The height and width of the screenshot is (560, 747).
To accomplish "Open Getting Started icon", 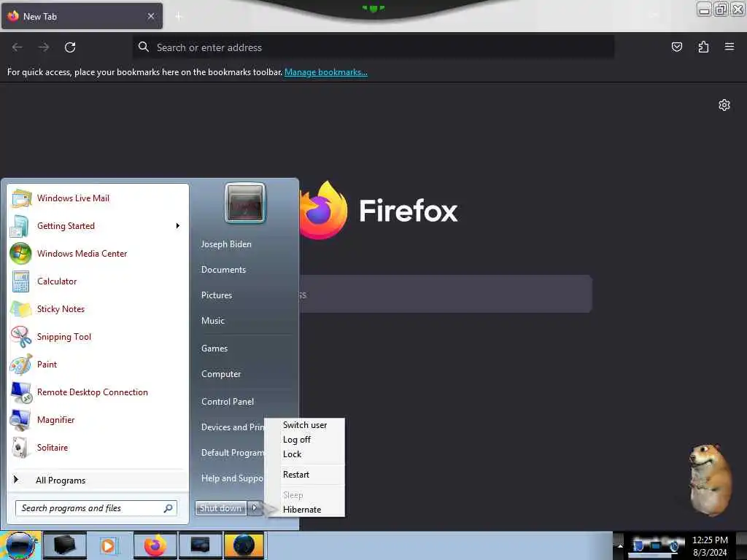I will [21, 226].
